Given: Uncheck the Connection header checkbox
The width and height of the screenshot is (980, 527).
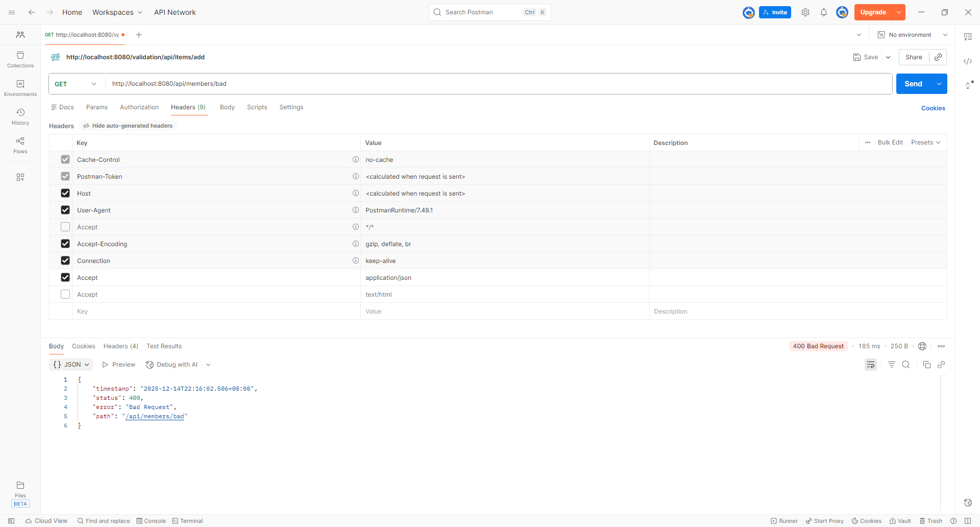Looking at the screenshot, I should pos(65,260).
